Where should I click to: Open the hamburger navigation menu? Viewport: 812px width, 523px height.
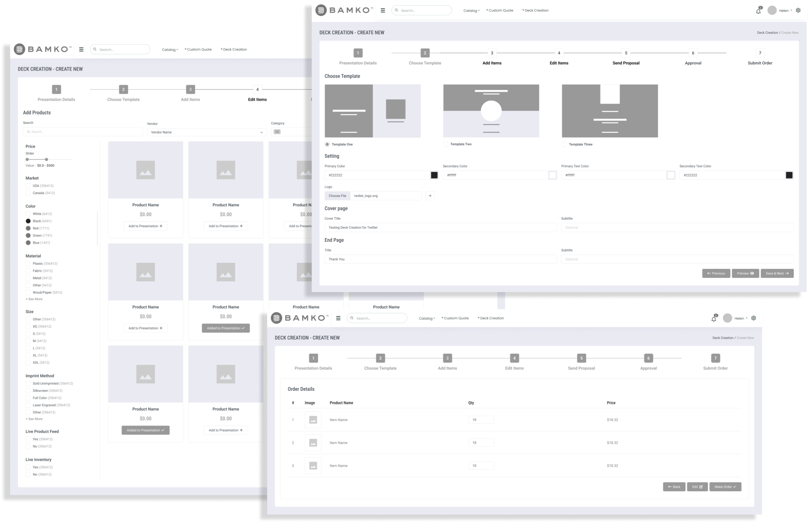pos(383,10)
